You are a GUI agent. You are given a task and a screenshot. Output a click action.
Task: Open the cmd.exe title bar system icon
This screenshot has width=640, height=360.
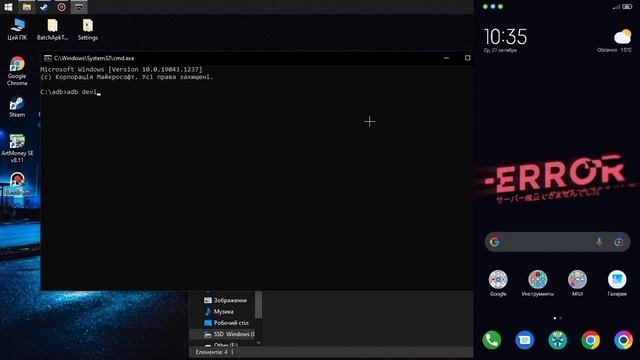tap(48, 58)
